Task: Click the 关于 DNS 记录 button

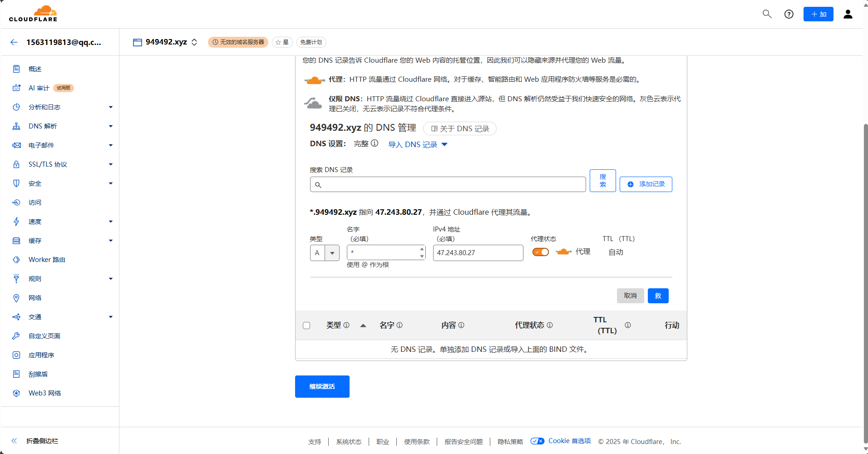Action: tap(460, 128)
